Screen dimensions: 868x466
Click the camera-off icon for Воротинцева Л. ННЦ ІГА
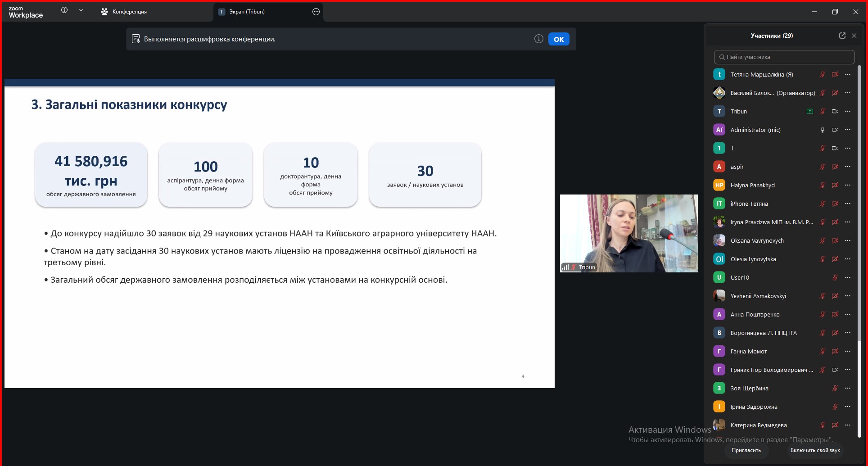[835, 333]
